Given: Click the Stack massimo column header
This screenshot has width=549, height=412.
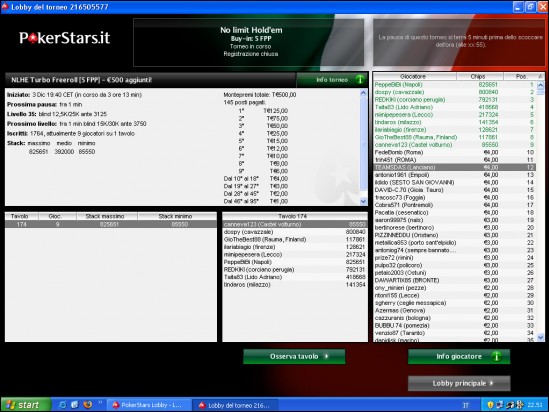Looking at the screenshot, I should click(107, 216).
